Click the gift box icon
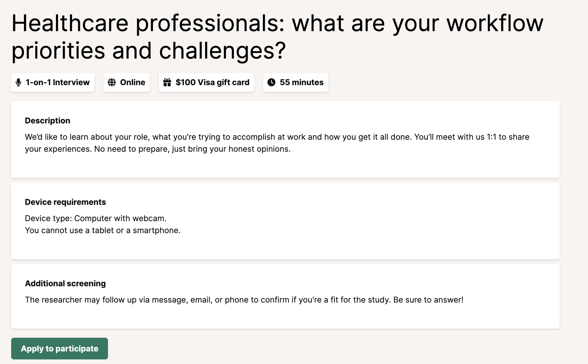This screenshot has width=588, height=364. coord(167,83)
